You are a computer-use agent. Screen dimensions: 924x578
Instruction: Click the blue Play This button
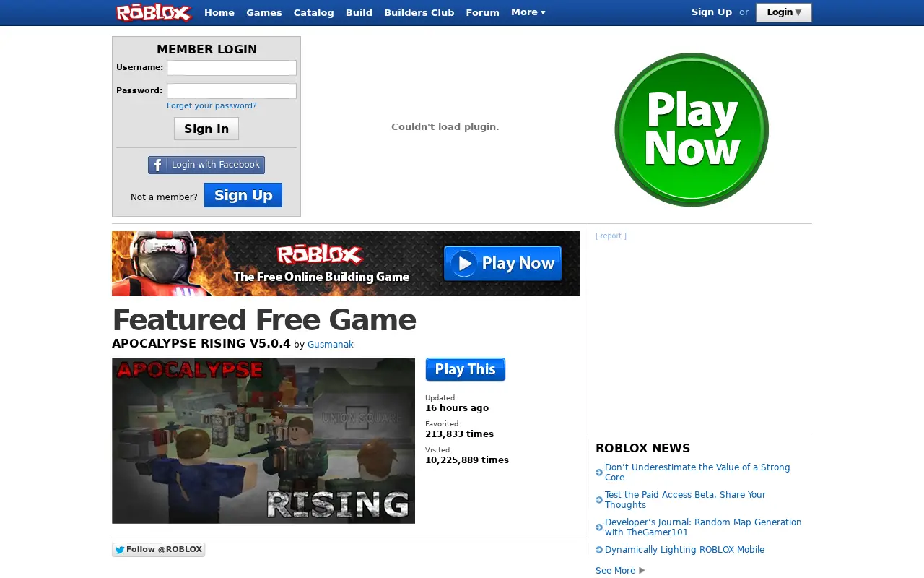point(466,369)
